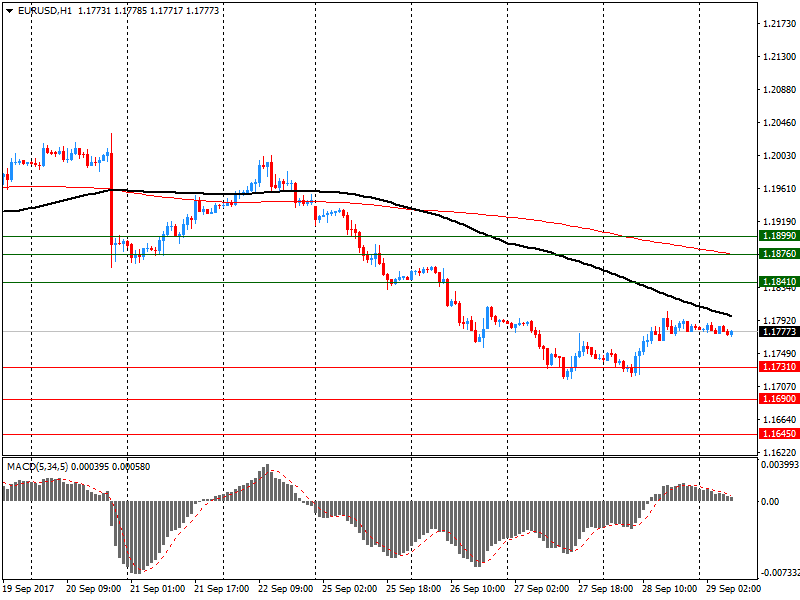Click the 1.18410 green level label
The image size is (800, 600).
pos(779,282)
